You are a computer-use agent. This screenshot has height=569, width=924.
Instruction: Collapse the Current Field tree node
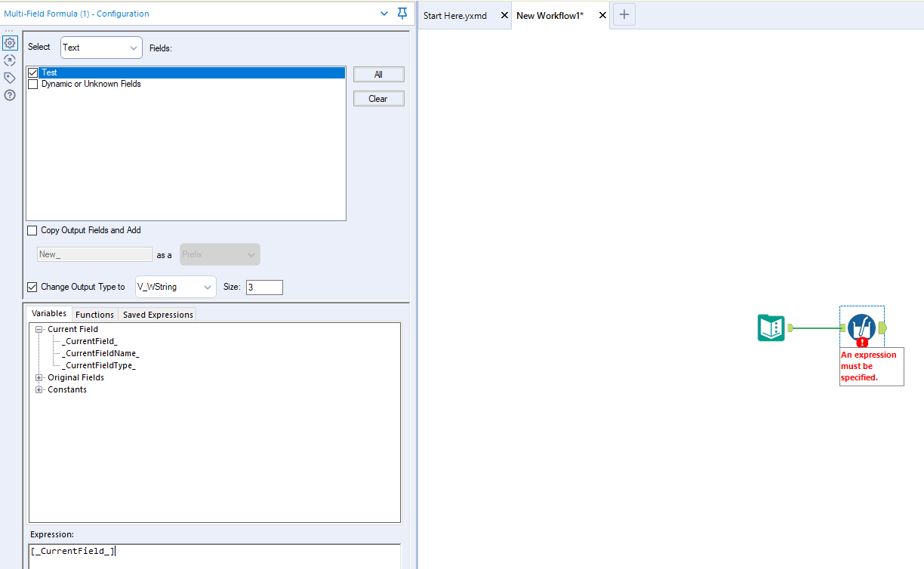coord(38,329)
